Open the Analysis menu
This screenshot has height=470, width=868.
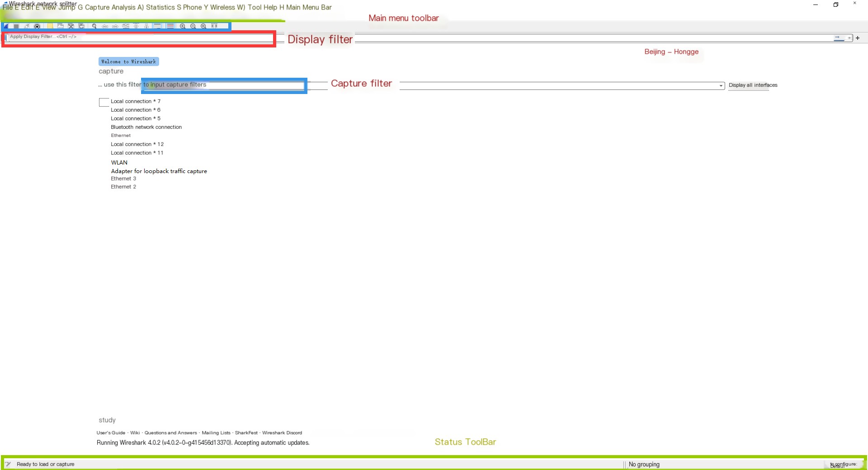[x=124, y=8]
